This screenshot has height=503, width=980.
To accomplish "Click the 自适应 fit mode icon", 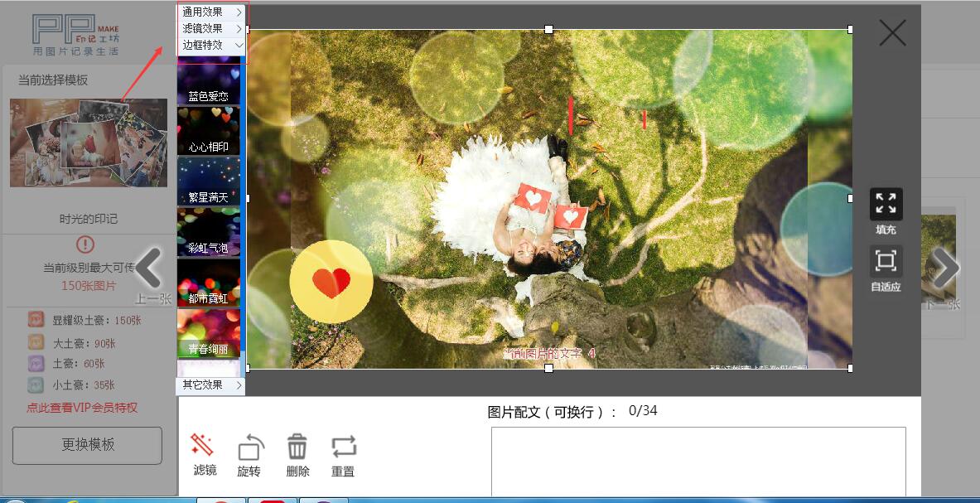I will [x=886, y=262].
